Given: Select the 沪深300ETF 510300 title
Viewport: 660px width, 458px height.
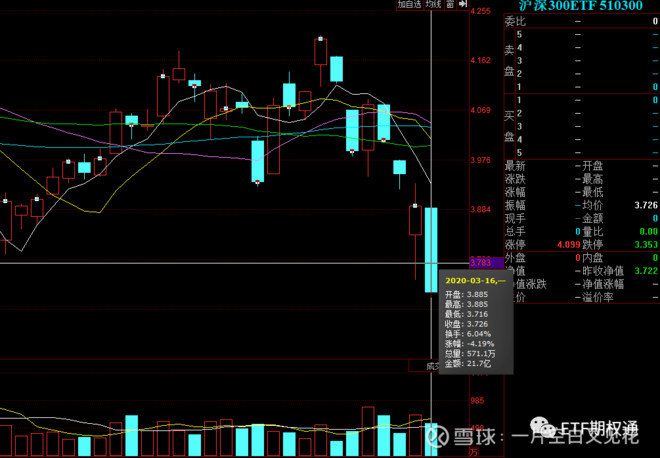Looking at the screenshot, I should click(580, 5).
